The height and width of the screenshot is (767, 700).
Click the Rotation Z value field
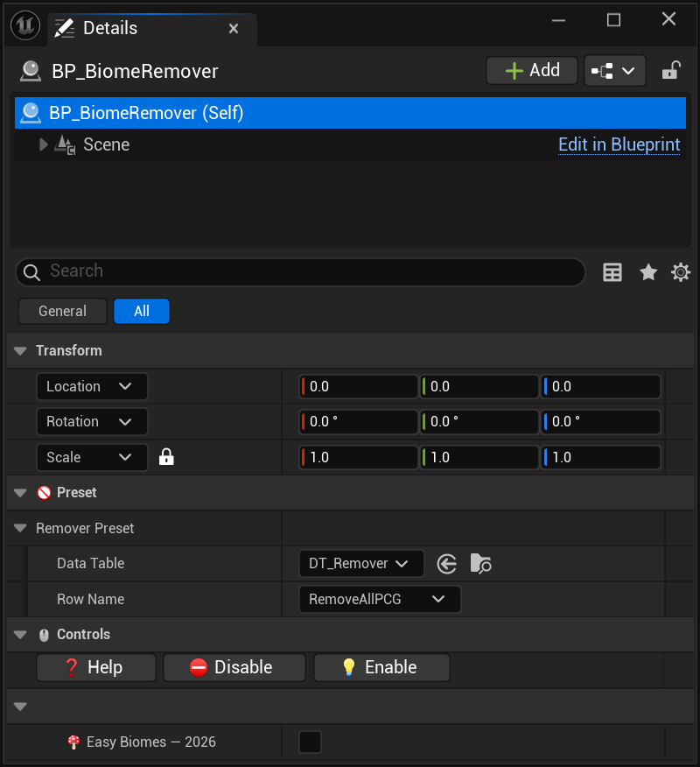[x=601, y=422]
